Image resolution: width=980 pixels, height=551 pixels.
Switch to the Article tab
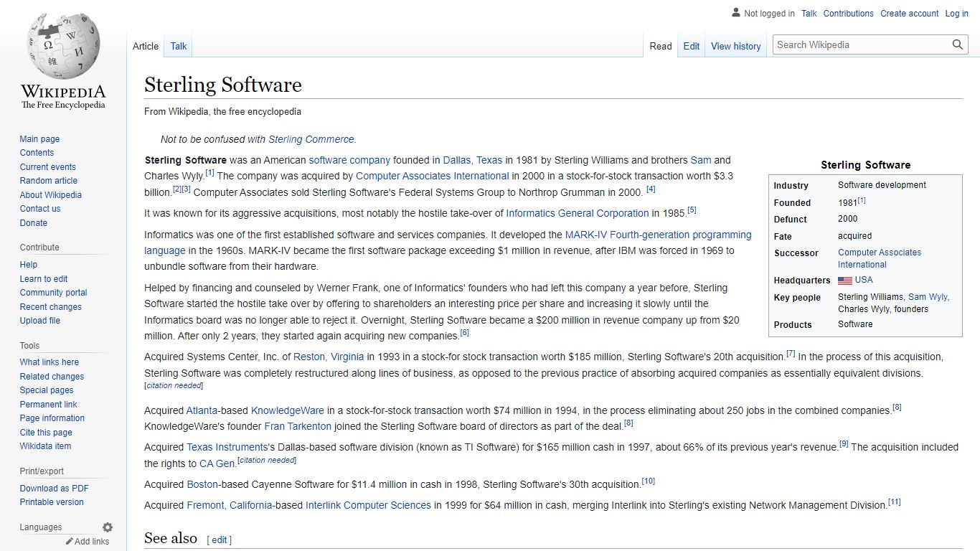pos(146,46)
